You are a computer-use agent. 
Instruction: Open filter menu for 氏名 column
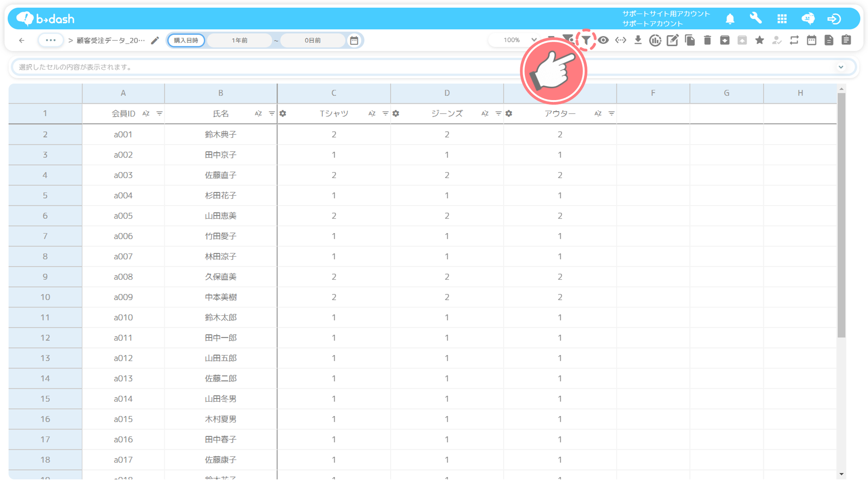coord(272,114)
